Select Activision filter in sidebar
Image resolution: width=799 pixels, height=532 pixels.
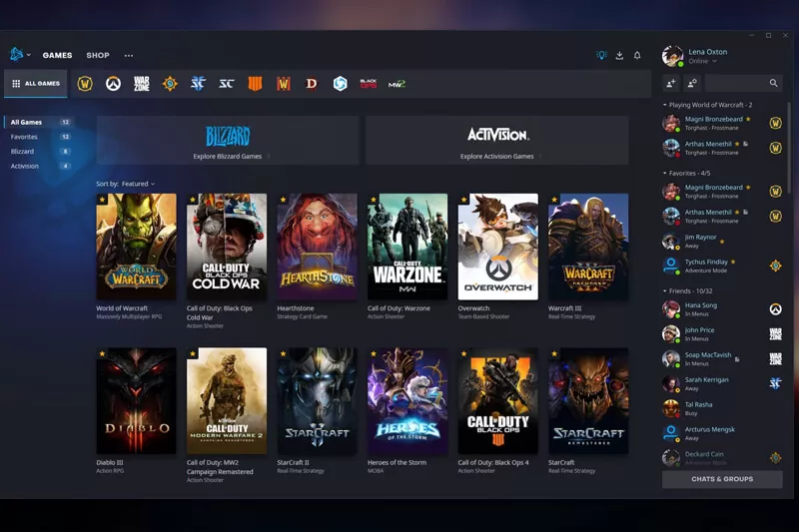pyautogui.click(x=40, y=166)
